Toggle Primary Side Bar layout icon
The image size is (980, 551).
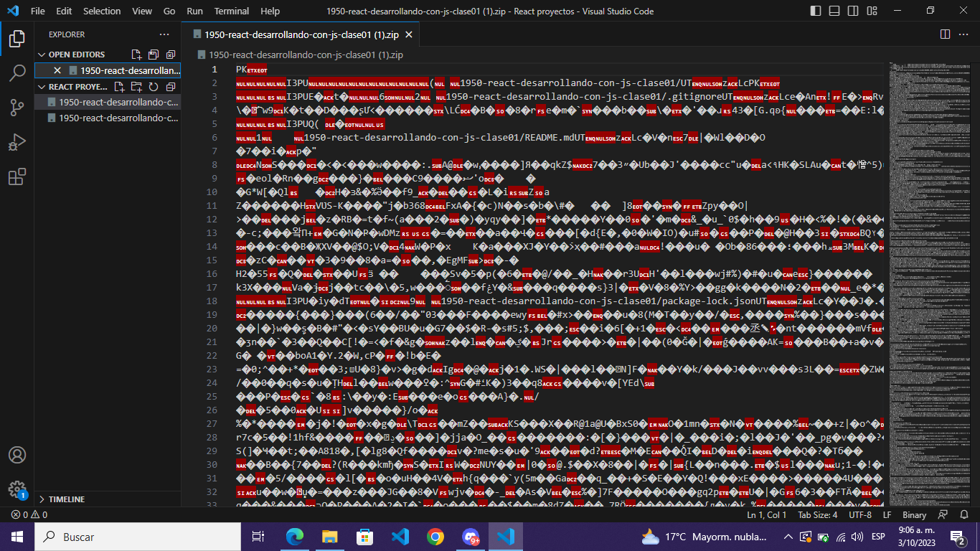coord(816,11)
